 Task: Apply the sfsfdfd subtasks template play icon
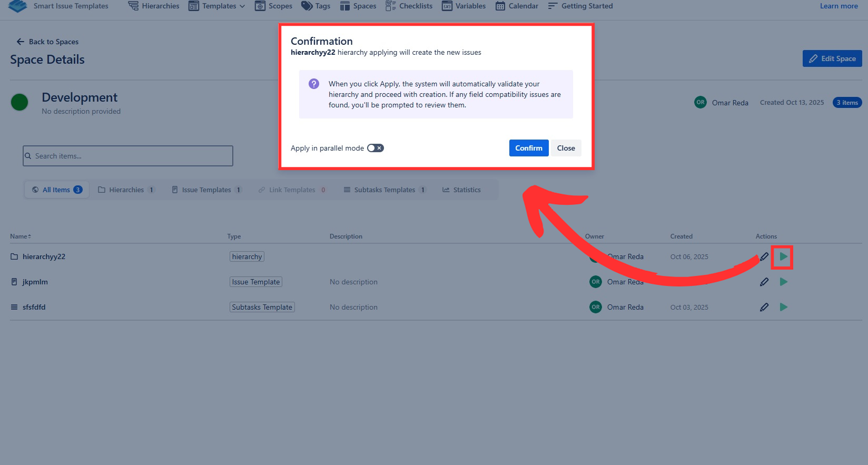point(783,307)
